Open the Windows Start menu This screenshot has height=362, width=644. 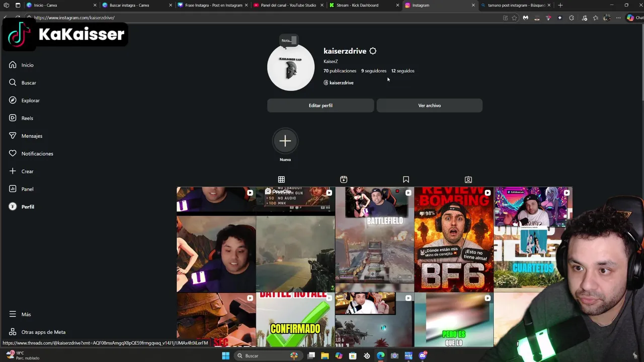point(226,356)
